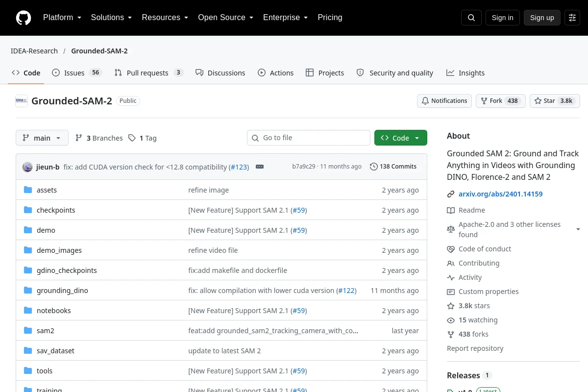Open the sav_dataset folder name
Screen dimensions: 588x392
tap(55, 351)
